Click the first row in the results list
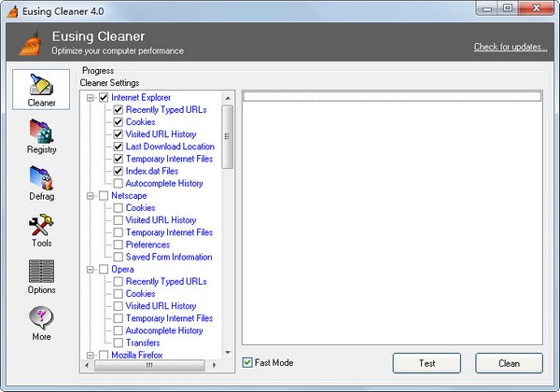This screenshot has height=392, width=560. pyautogui.click(x=392, y=96)
